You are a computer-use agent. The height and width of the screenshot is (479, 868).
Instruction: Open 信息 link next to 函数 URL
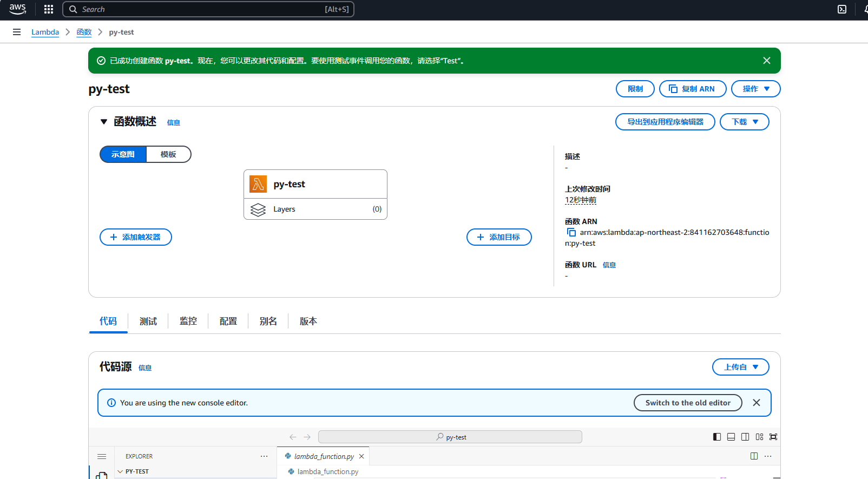[609, 265]
